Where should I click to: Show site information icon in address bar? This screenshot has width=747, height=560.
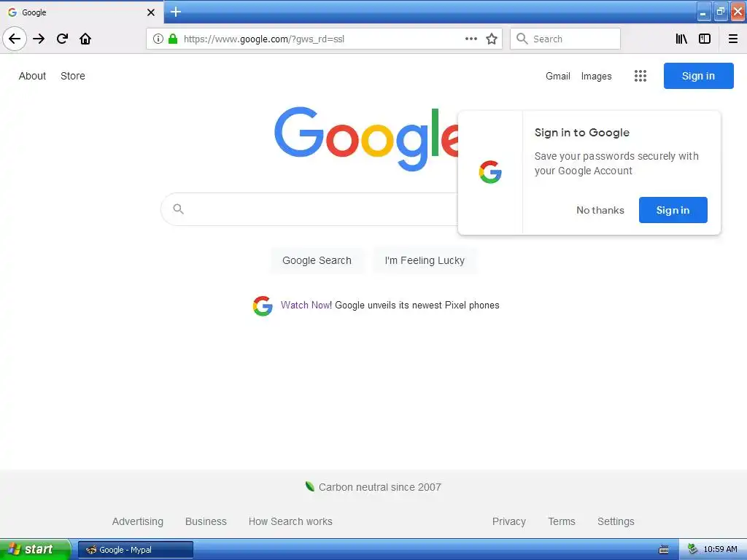click(158, 39)
